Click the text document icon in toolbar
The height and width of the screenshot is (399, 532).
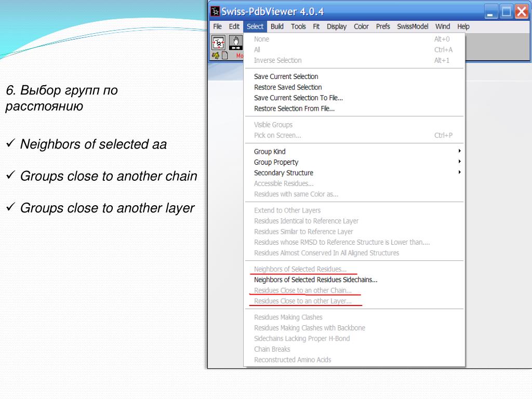[224, 55]
